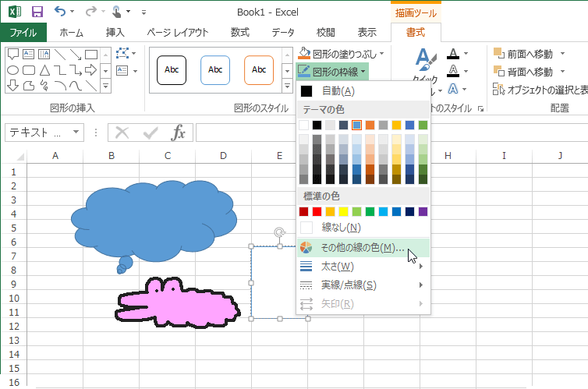This screenshot has height=389, width=588.
Task: Switch to the 校閲 tab
Action: [x=325, y=33]
